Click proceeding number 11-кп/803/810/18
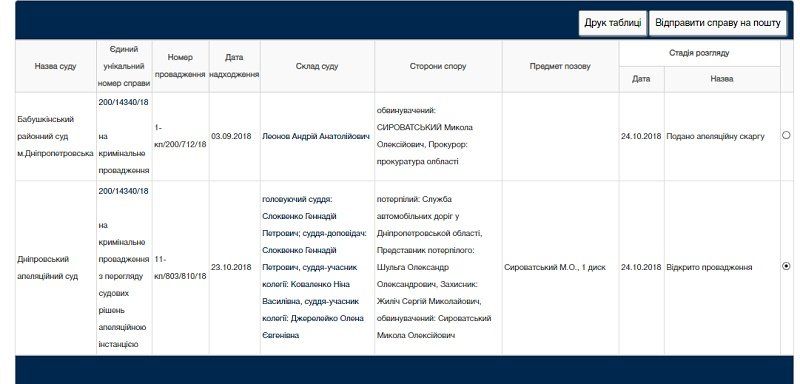The width and height of the screenshot is (800, 384). (180, 267)
